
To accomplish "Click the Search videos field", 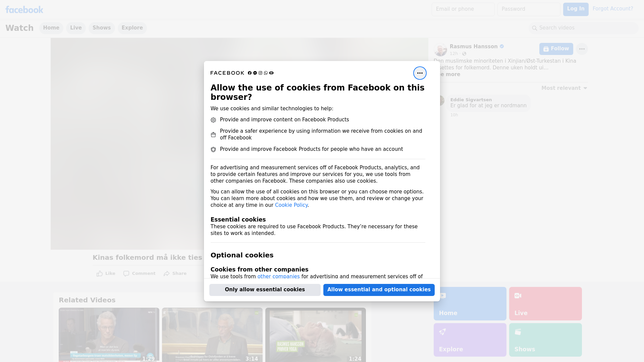I will [583, 28].
